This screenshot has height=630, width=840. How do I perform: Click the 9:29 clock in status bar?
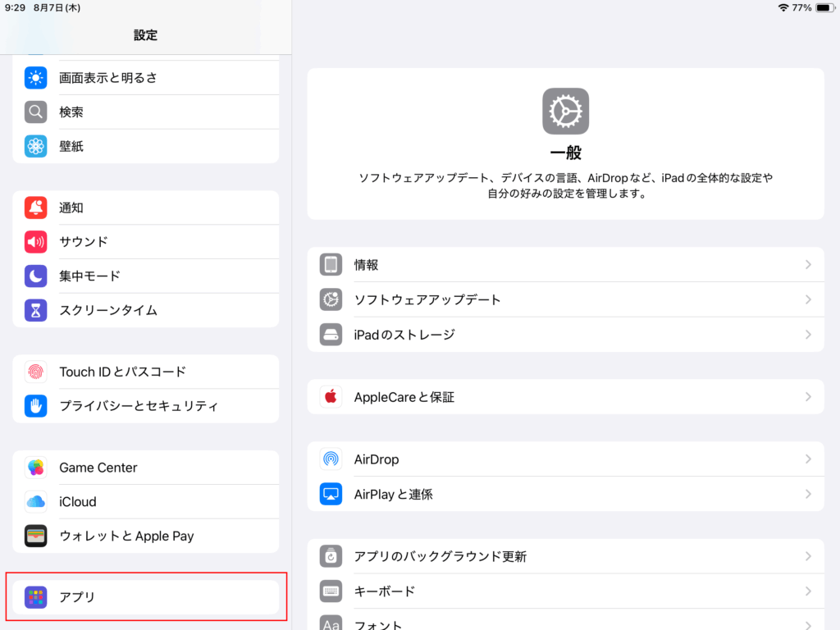pyautogui.click(x=15, y=7)
